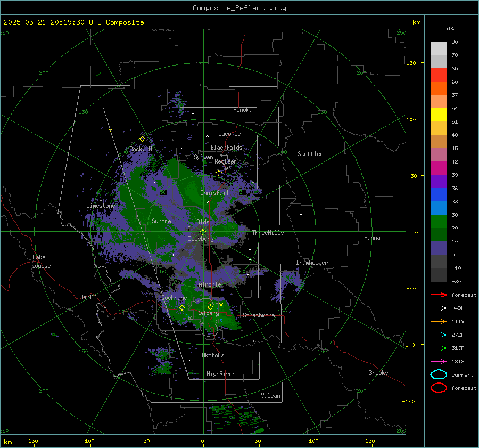The height and width of the screenshot is (448, 479).
Task: Click the RockyMH label
Action: point(141,149)
